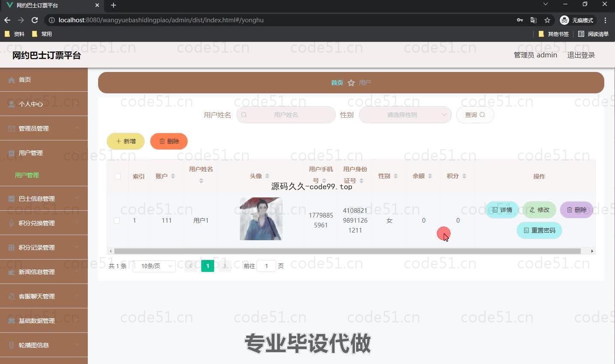
Task: Click the 用户姓名 search input
Action: click(286, 115)
